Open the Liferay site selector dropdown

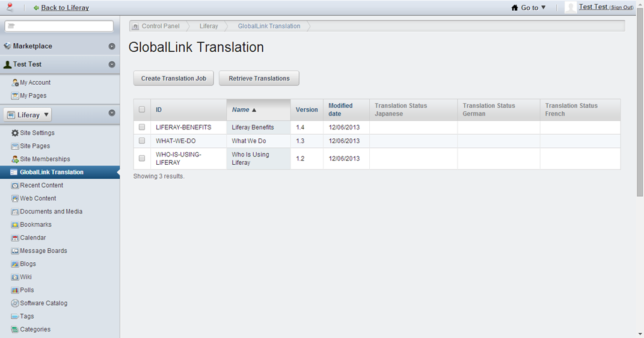click(x=28, y=115)
